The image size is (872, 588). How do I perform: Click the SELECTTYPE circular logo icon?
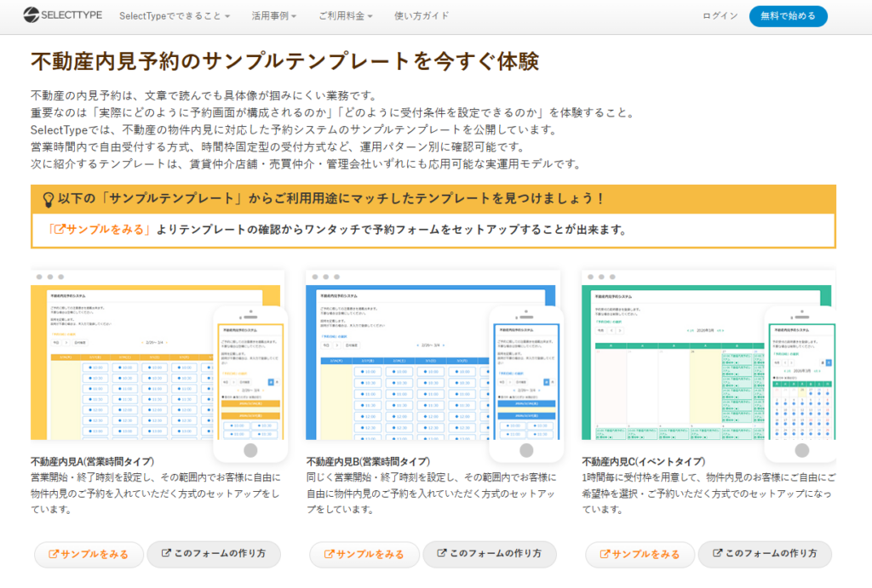[x=29, y=14]
